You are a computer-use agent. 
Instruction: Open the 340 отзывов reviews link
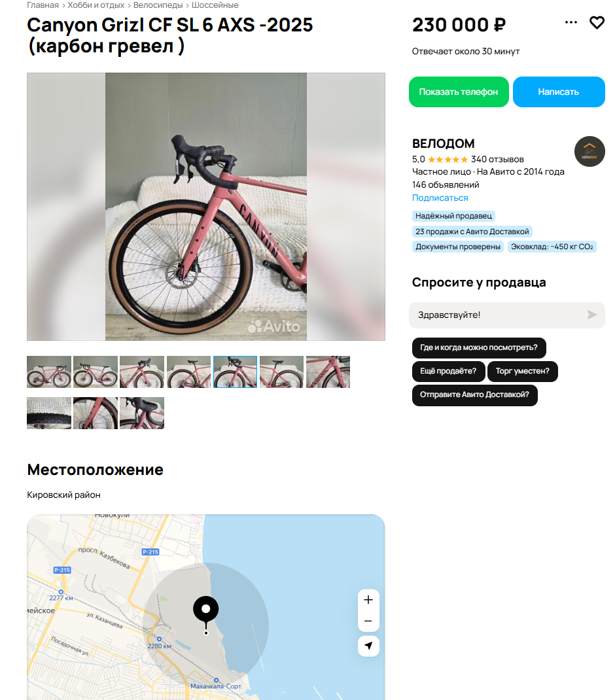[x=497, y=160]
